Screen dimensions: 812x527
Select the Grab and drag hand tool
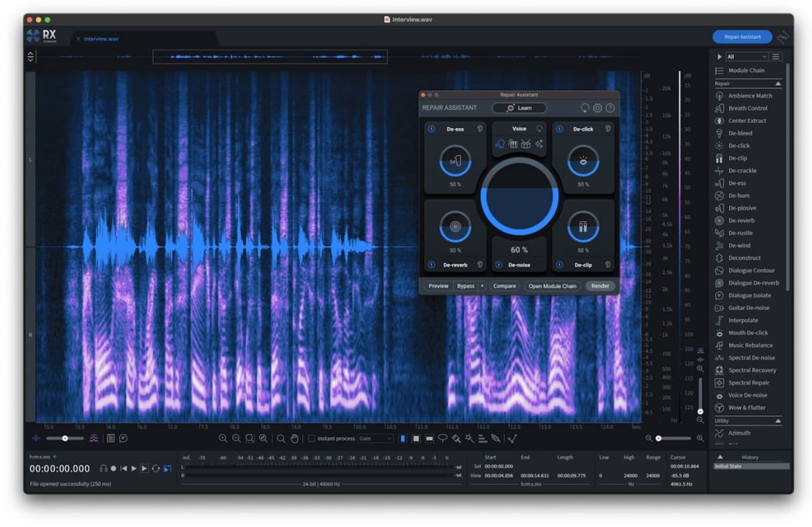(294, 439)
